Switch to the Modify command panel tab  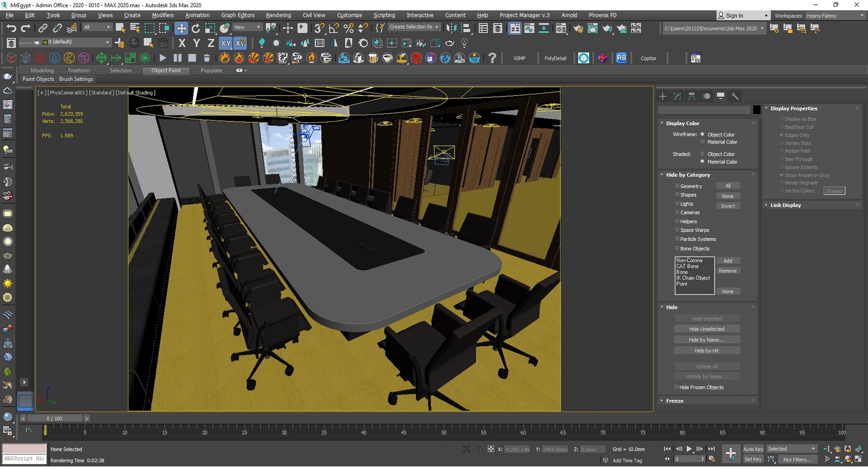[x=677, y=96]
